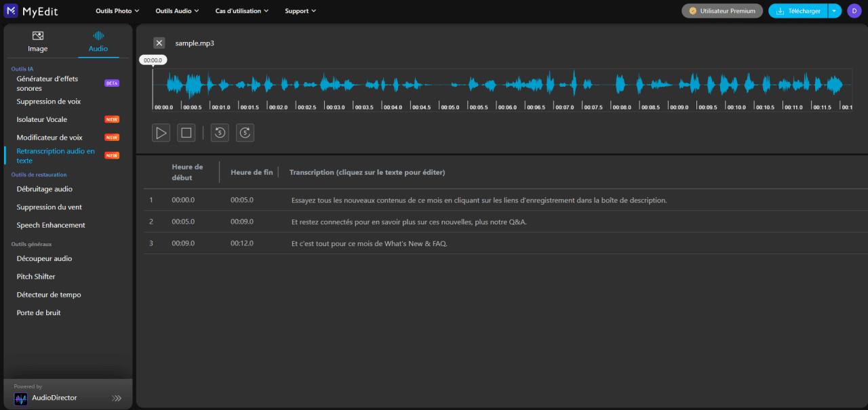The width and height of the screenshot is (868, 410).
Task: Open Générateur d'effets sonores tool
Action: [47, 83]
